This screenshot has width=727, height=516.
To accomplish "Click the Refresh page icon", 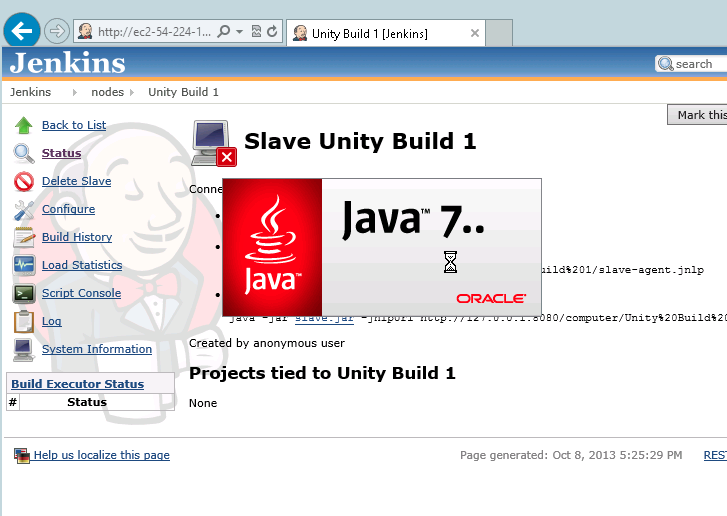I will [272, 31].
